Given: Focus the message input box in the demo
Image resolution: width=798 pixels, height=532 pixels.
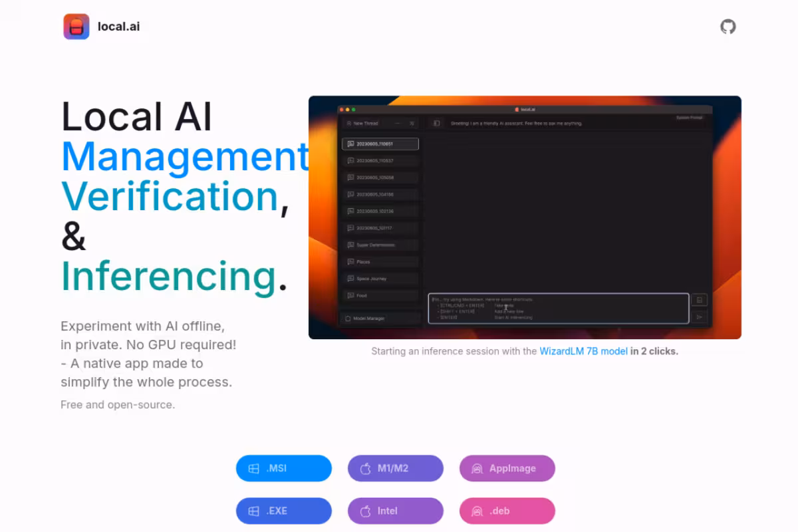Looking at the screenshot, I should (x=559, y=309).
